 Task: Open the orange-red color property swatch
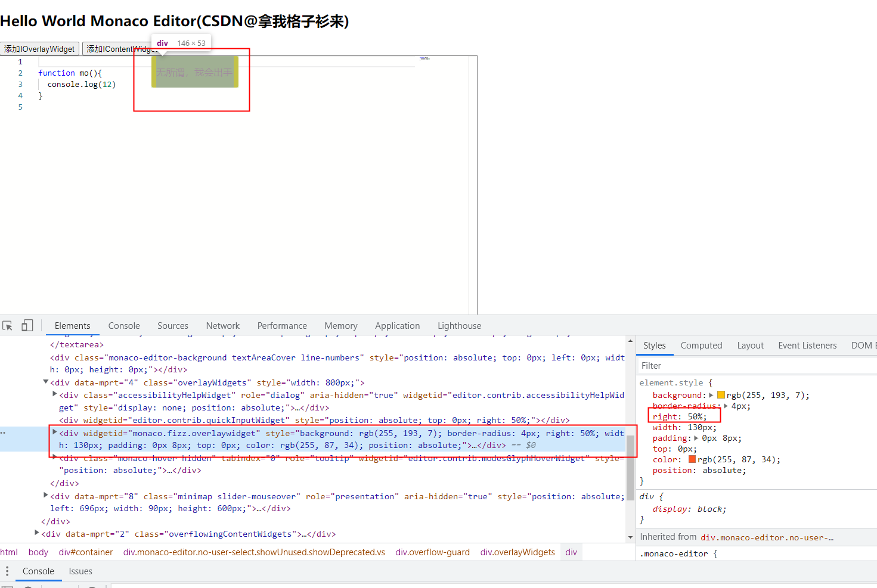692,459
